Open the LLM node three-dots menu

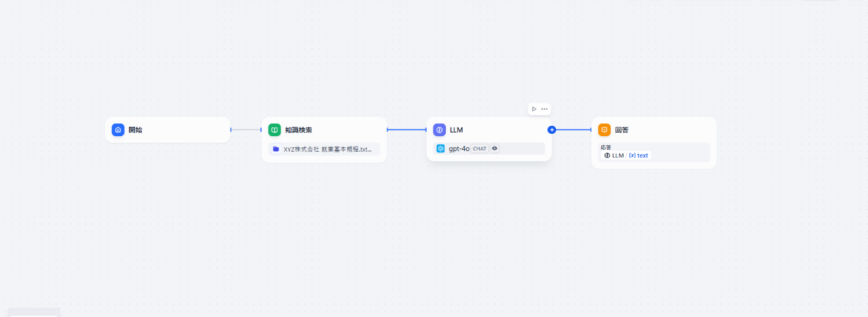point(544,109)
